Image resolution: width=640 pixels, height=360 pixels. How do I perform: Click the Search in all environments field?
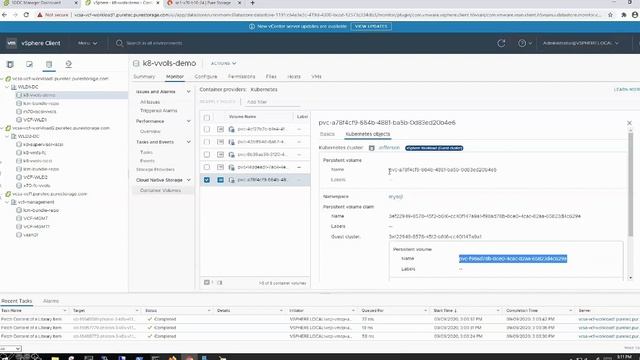pos(154,43)
